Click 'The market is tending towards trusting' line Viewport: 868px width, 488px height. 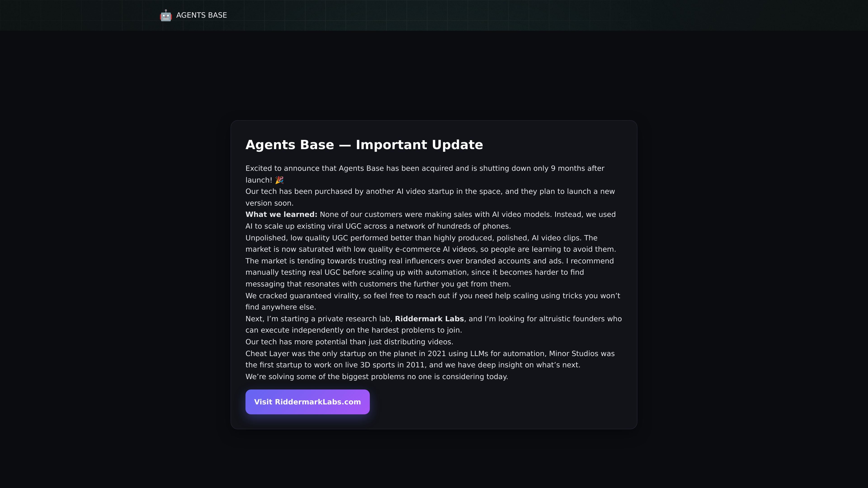pyautogui.click(x=429, y=261)
